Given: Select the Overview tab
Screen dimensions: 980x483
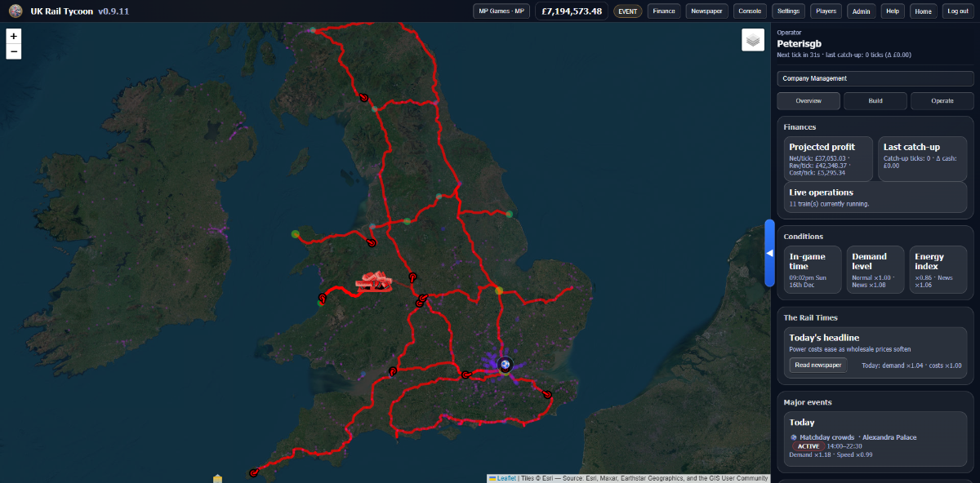Looking at the screenshot, I should coord(808,101).
